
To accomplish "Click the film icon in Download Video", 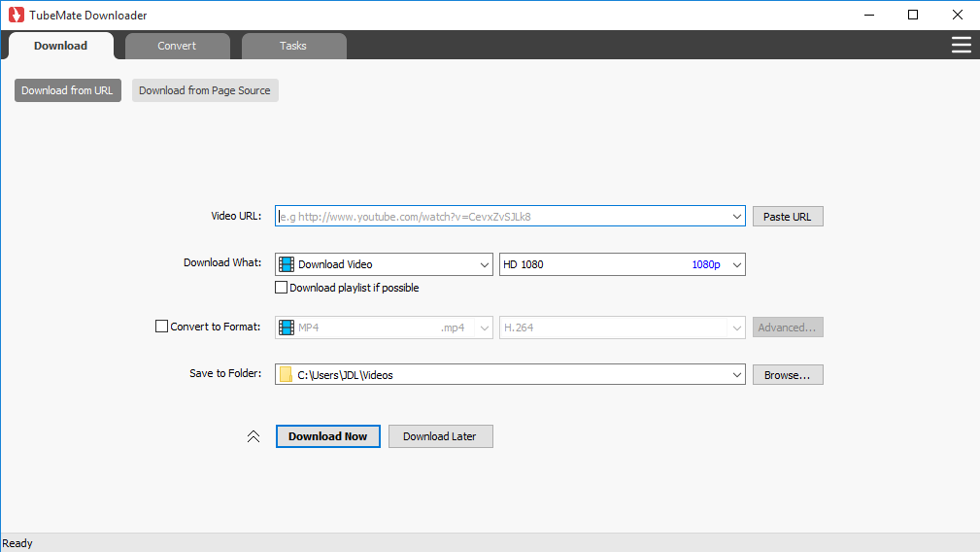I will pos(287,264).
